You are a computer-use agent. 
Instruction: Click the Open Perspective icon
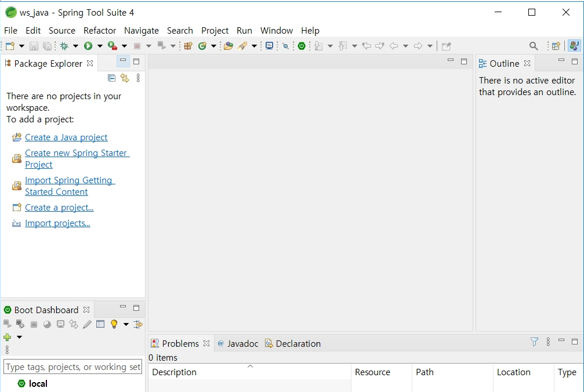[556, 46]
